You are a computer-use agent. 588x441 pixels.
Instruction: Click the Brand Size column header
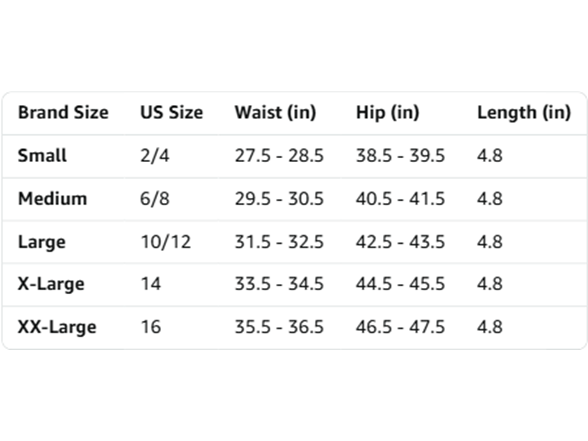(63, 112)
